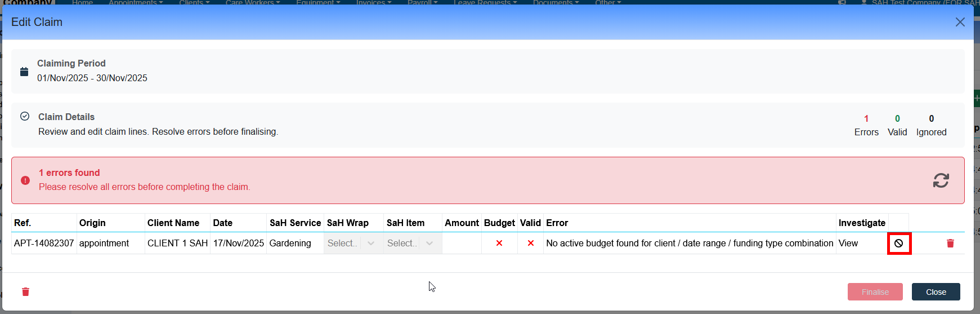Click the red X in the Budget column

499,244
